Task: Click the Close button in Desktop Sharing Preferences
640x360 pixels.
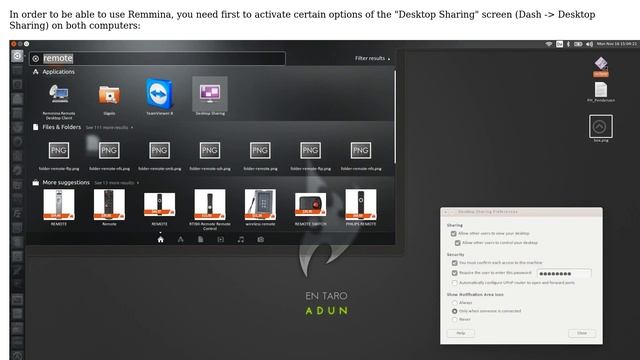Action: click(582, 333)
